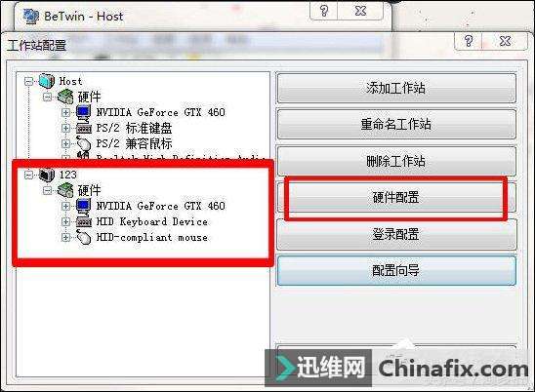Launch the 配置向导 wizard
535x392 pixels.
(396, 271)
